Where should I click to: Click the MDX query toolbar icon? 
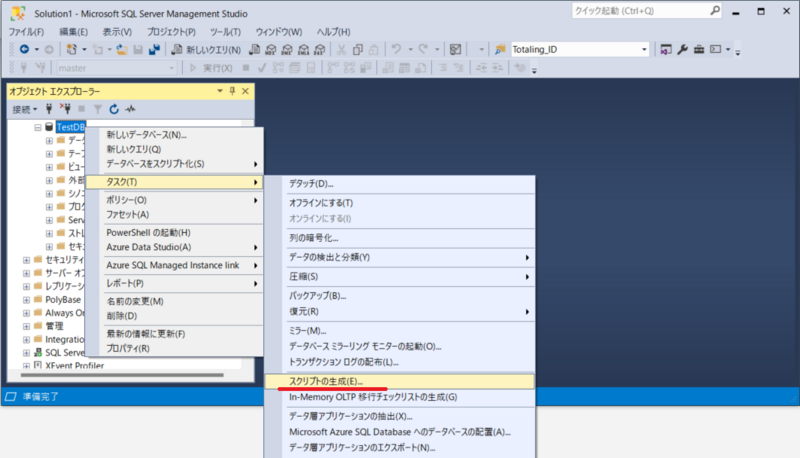point(270,49)
